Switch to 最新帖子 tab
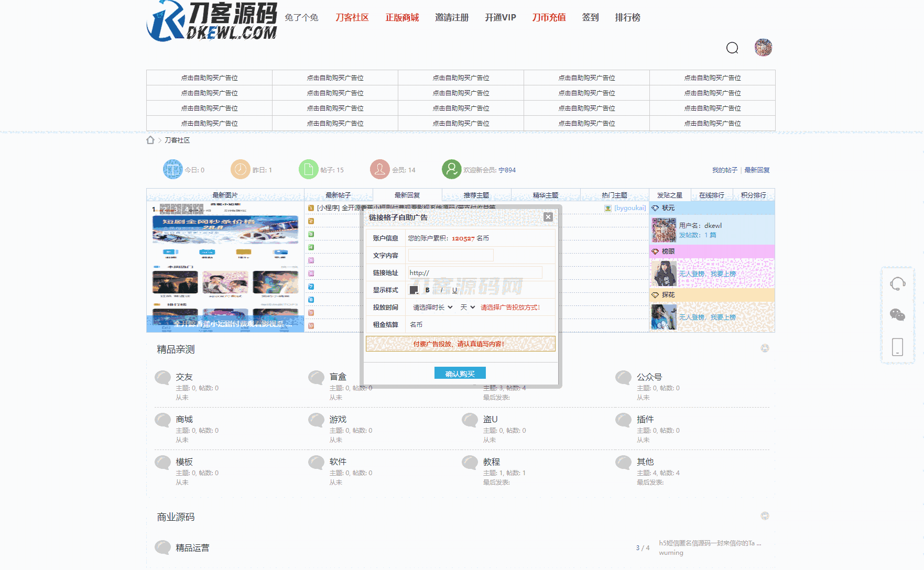Image resolution: width=924 pixels, height=570 pixels. click(338, 195)
